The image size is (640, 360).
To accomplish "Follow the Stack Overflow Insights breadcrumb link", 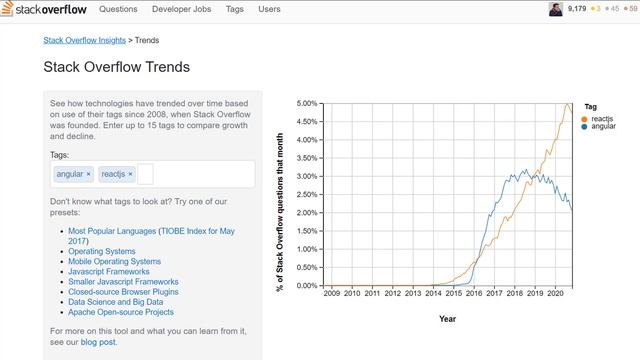I will point(84,40).
